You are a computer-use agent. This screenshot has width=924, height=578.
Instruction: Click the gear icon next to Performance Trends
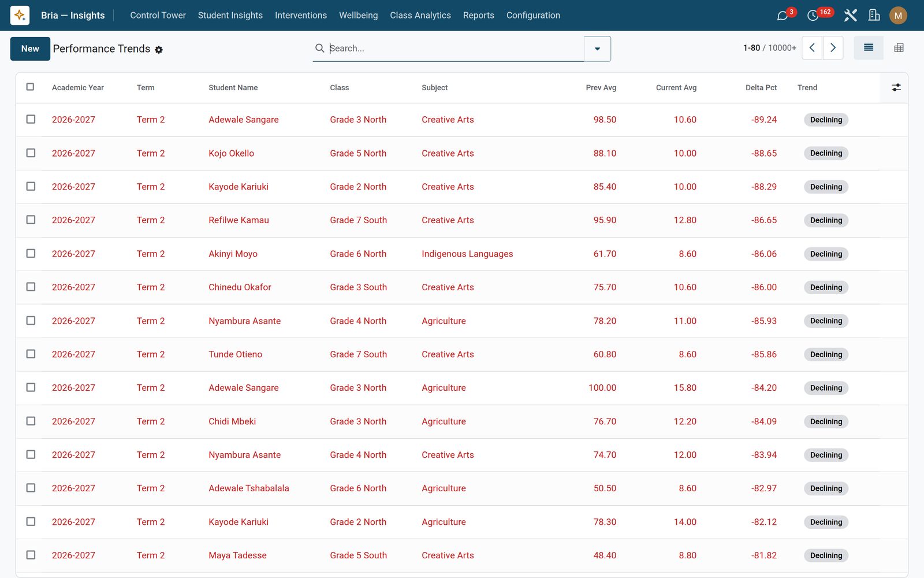pos(159,50)
